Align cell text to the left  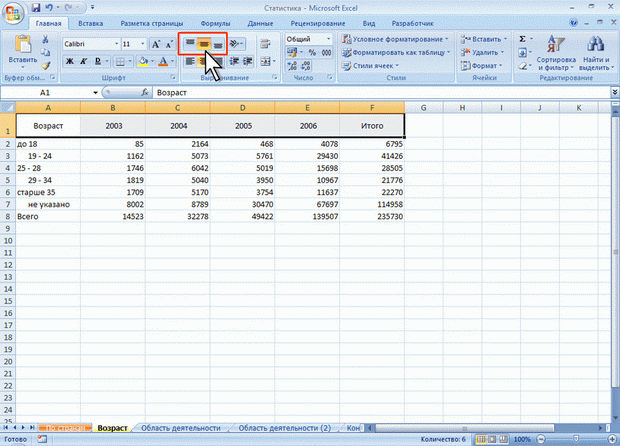(190, 61)
